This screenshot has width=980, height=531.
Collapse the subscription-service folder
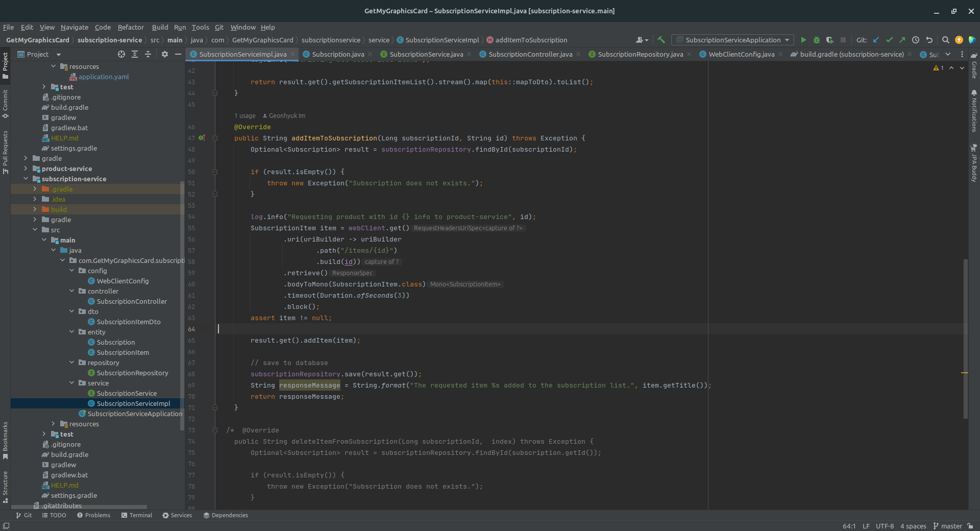(x=26, y=179)
